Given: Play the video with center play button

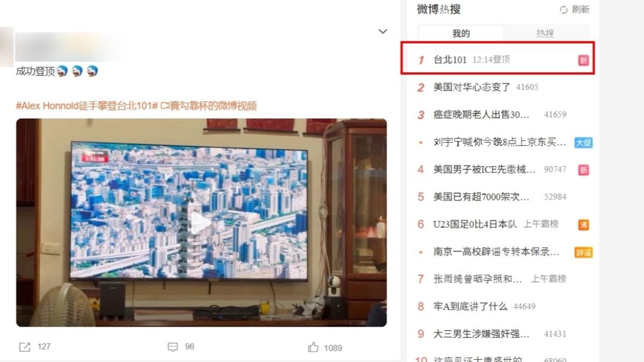Looking at the screenshot, I should (200, 223).
